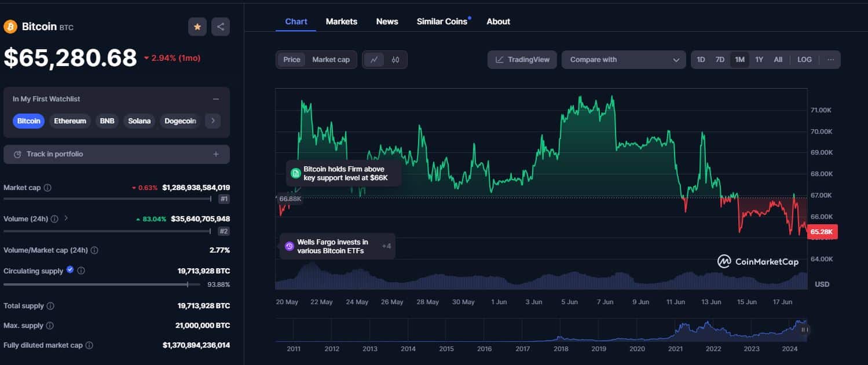Select the Ethereum watchlist chip
The height and width of the screenshot is (365, 868).
pyautogui.click(x=70, y=121)
